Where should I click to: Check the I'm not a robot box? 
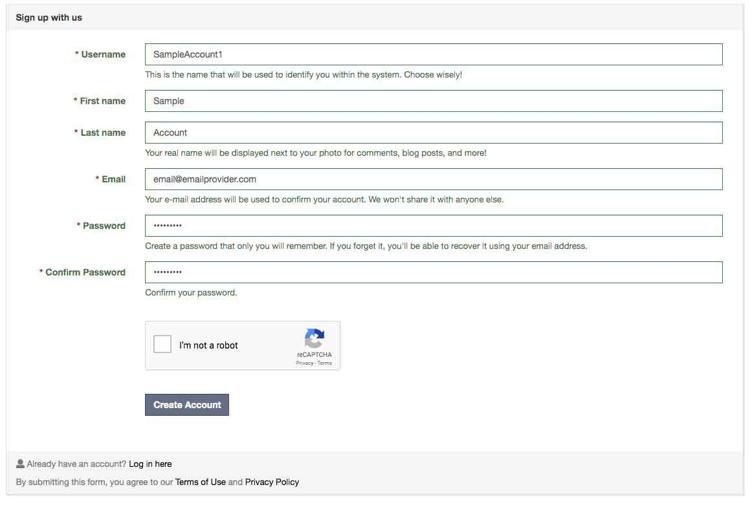pyautogui.click(x=162, y=344)
